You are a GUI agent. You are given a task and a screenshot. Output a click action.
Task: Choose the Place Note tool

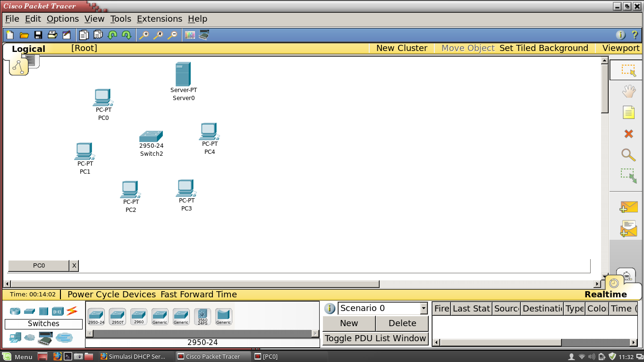628,112
